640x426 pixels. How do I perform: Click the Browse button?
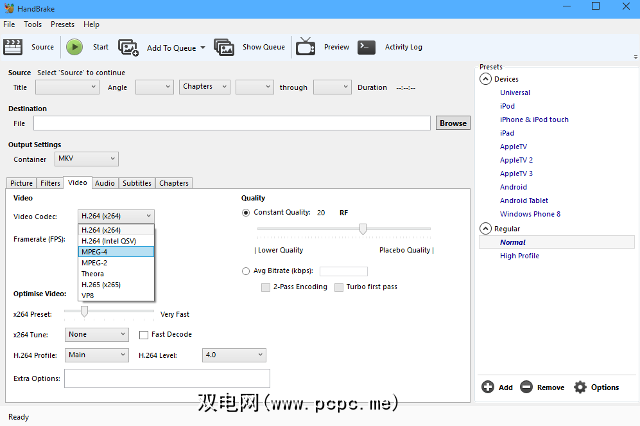(x=453, y=123)
